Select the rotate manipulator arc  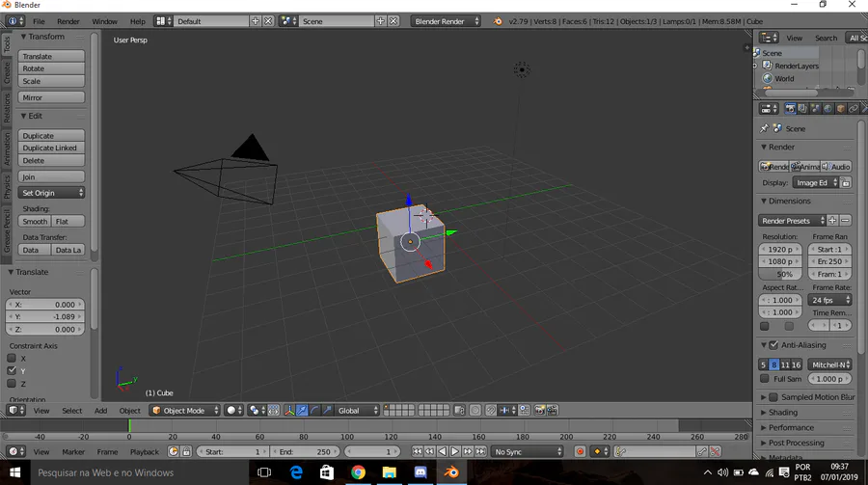pos(314,410)
